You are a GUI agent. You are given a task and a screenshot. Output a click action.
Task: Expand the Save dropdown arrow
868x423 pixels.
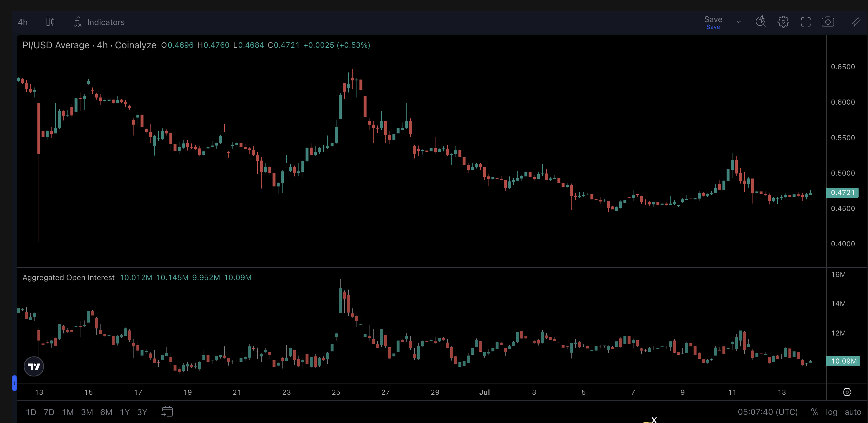[x=739, y=22]
